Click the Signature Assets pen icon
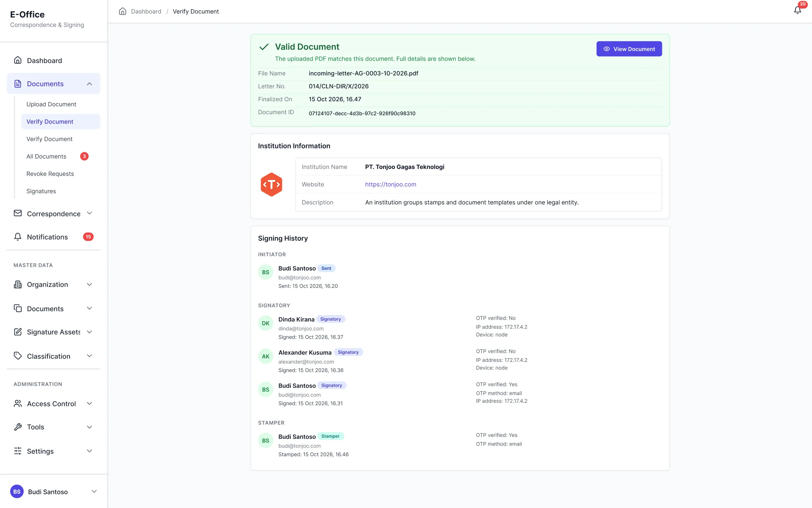The width and height of the screenshot is (812, 508). coord(18,332)
